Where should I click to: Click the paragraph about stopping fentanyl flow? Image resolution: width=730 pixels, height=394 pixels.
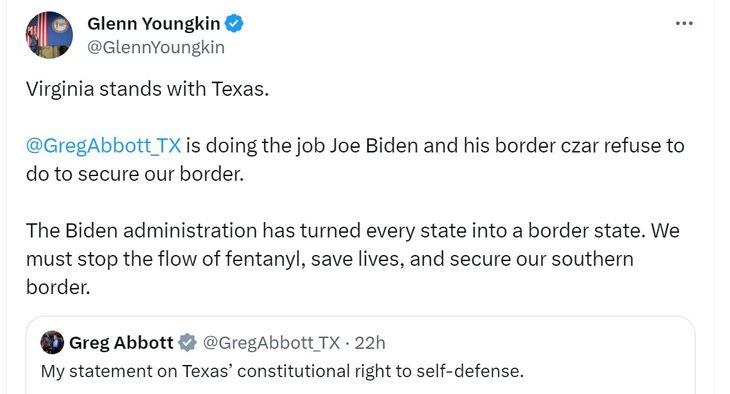(352, 259)
